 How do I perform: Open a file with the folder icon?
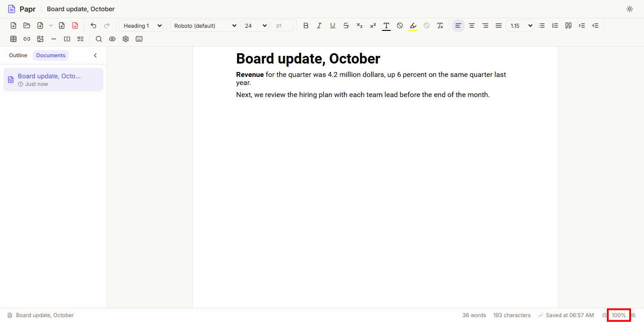pyautogui.click(x=27, y=25)
